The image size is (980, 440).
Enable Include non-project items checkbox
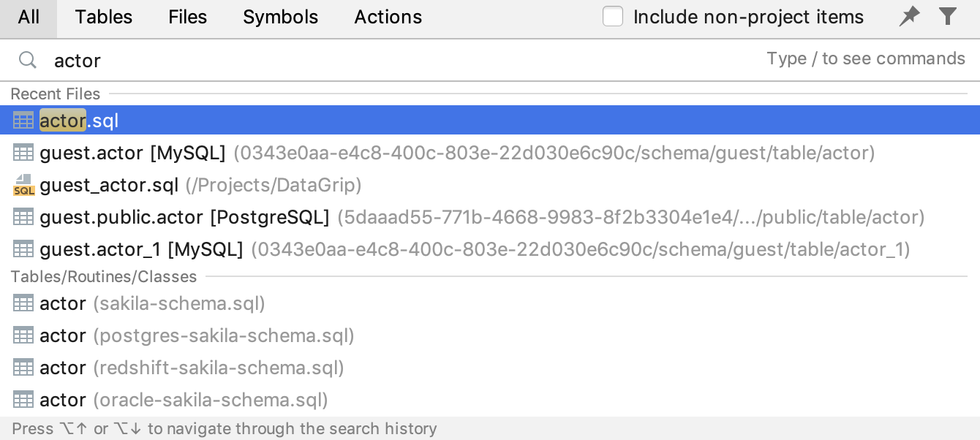[613, 16]
